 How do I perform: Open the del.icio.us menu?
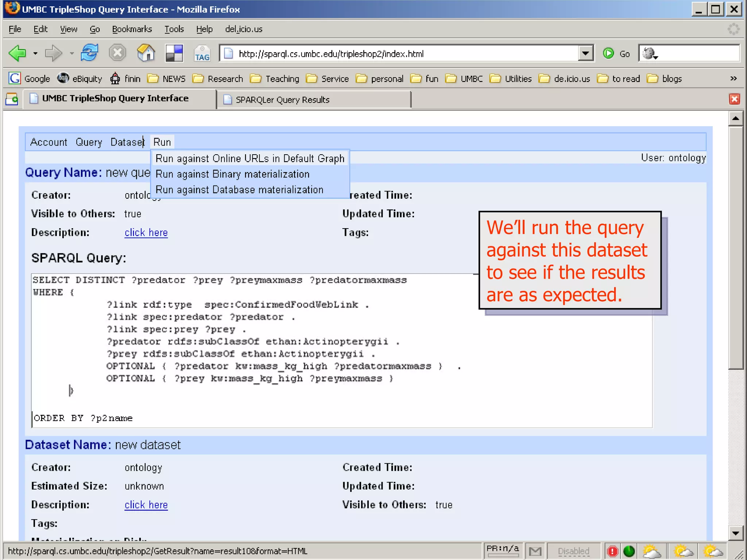coord(244,29)
